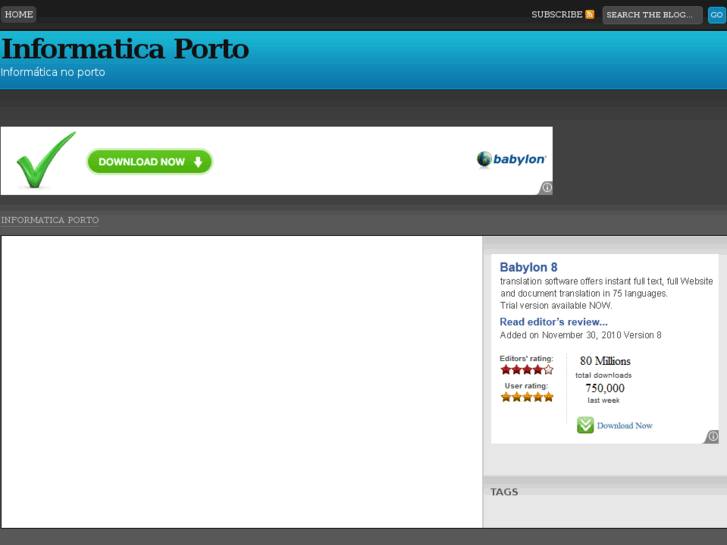Open the Informatica Porto site title
The height and width of the screenshot is (545, 727).
(125, 49)
